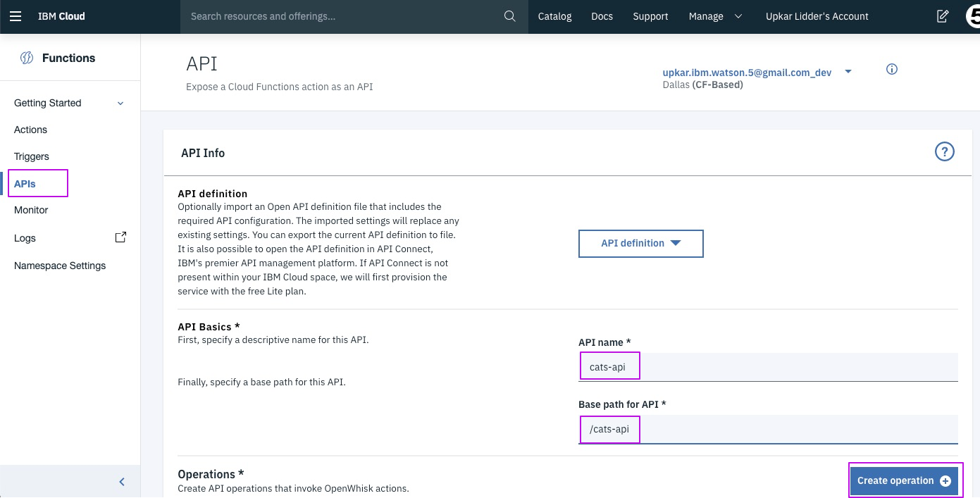Open the Catalog menu item
980x498 pixels.
[554, 16]
